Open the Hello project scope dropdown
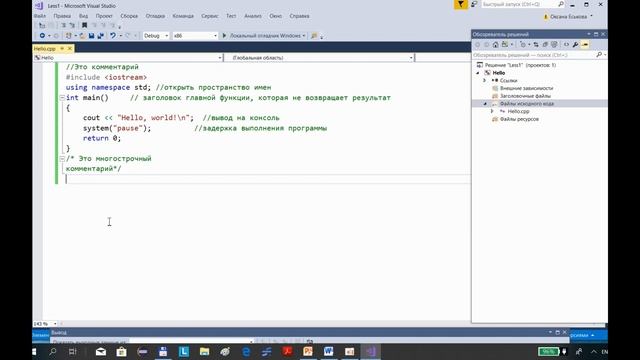This screenshot has width=640, height=360. point(128,58)
